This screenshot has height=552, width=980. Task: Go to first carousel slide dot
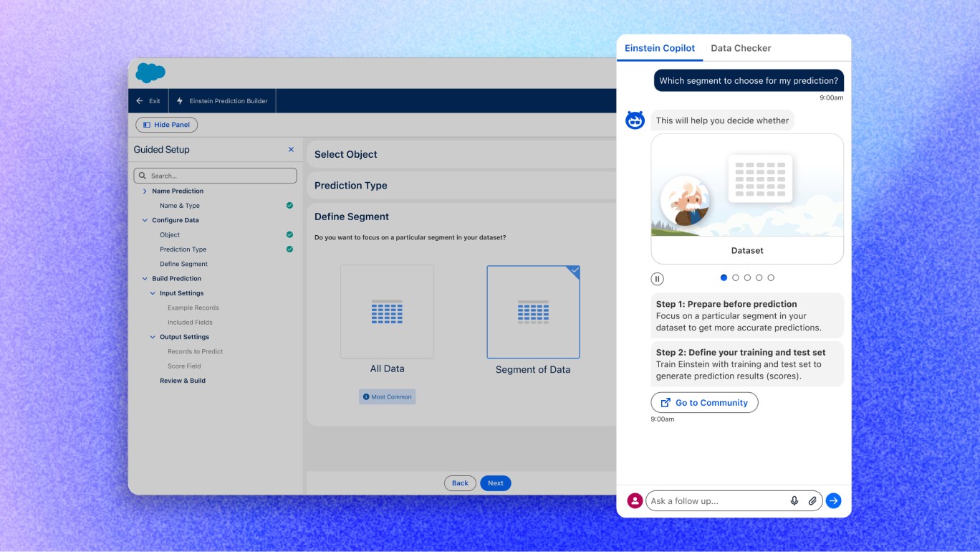(x=724, y=277)
